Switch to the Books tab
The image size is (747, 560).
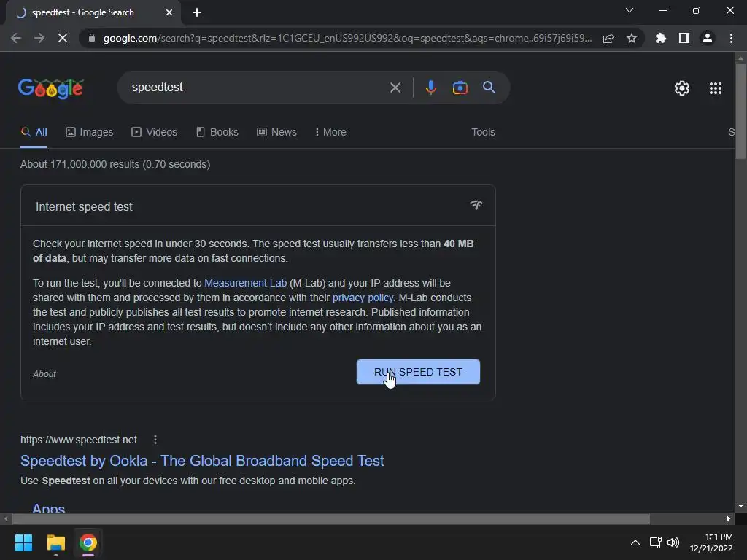217,132
